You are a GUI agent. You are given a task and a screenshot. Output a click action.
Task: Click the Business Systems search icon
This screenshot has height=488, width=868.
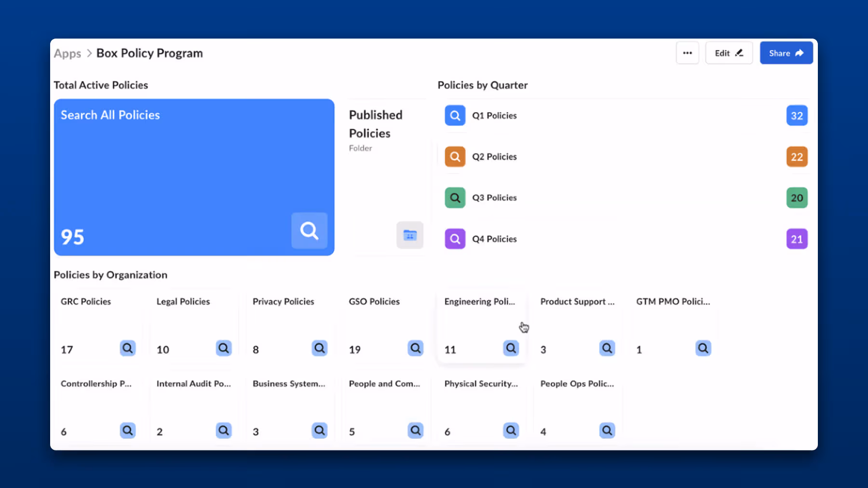click(319, 430)
